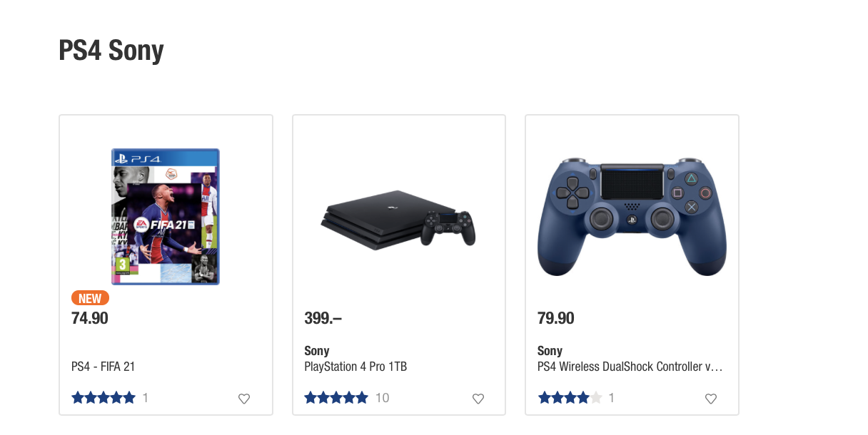Click the 399.– price of PlayStation 4 Pro
This screenshot has width=868, height=435.
click(323, 318)
